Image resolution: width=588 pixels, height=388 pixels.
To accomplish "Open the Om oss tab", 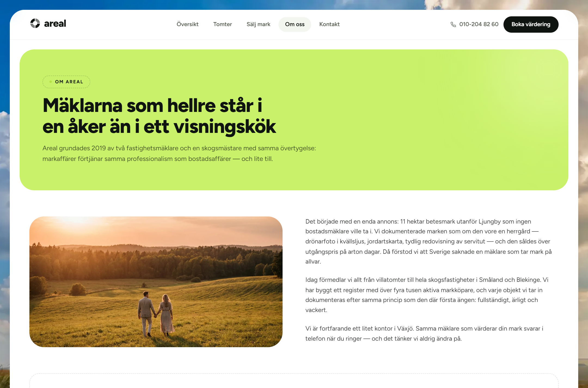I will [x=295, y=24].
